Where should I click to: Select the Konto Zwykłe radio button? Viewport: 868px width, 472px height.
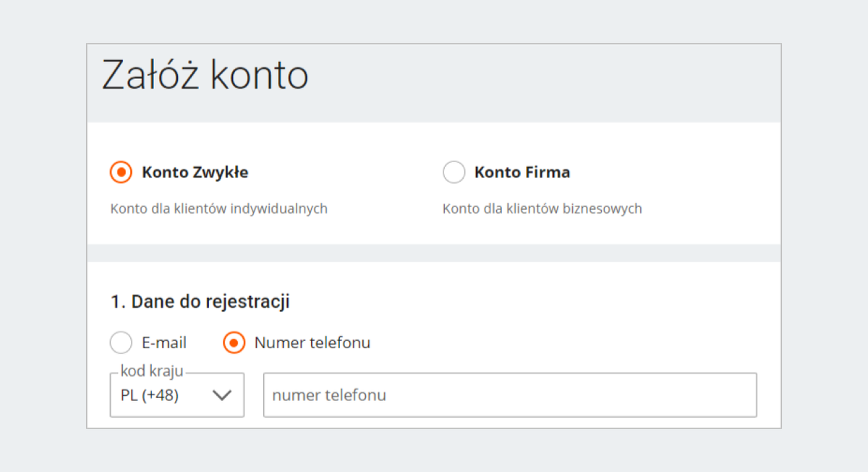(121, 172)
